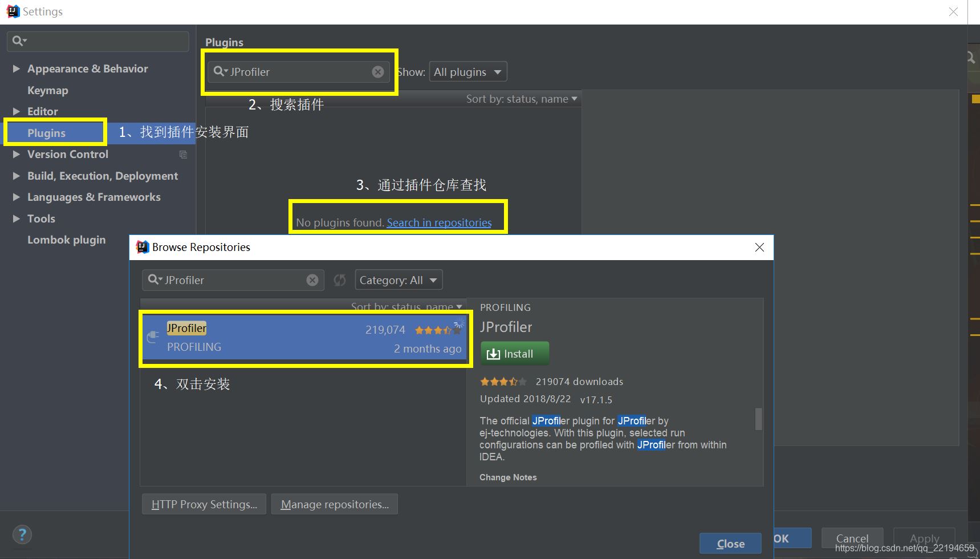Click the small icon beside Version Control entry
This screenshot has height=559, width=980.
183,154
